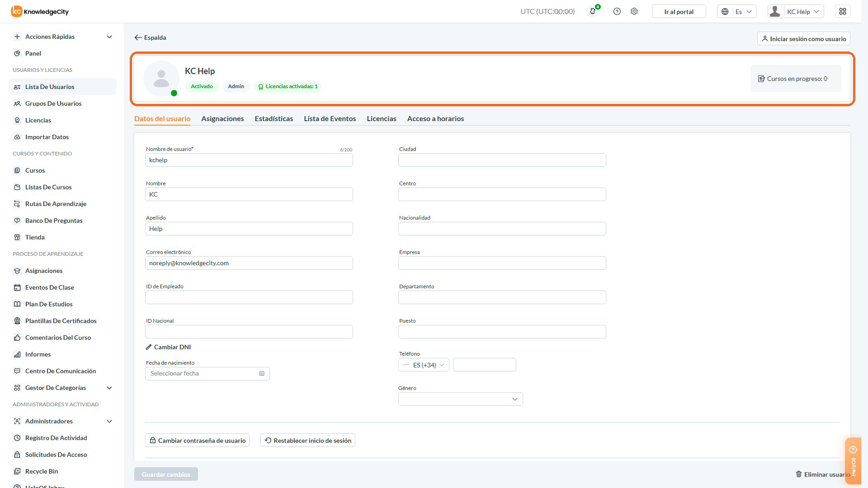Image resolution: width=868 pixels, height=488 pixels.
Task: Open Plantillas De Certificados
Action: [x=63, y=321]
